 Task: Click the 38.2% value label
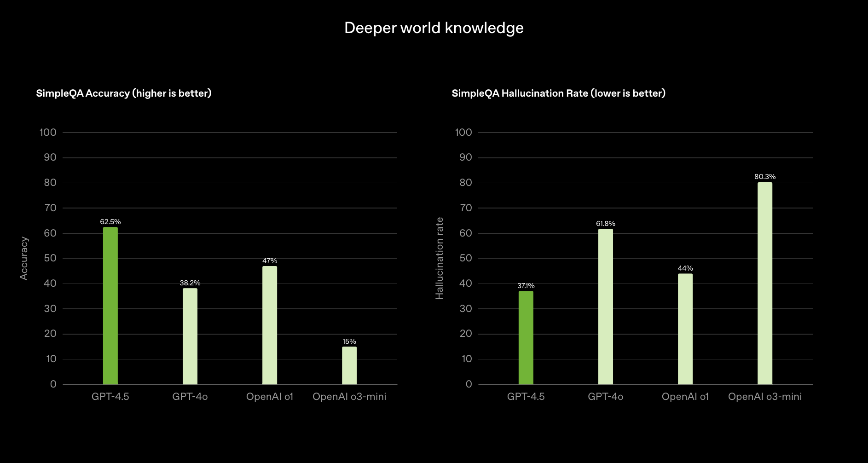[190, 283]
